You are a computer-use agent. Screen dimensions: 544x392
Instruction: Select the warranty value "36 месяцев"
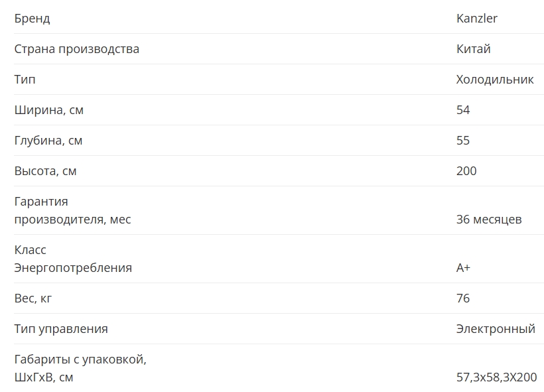click(489, 220)
